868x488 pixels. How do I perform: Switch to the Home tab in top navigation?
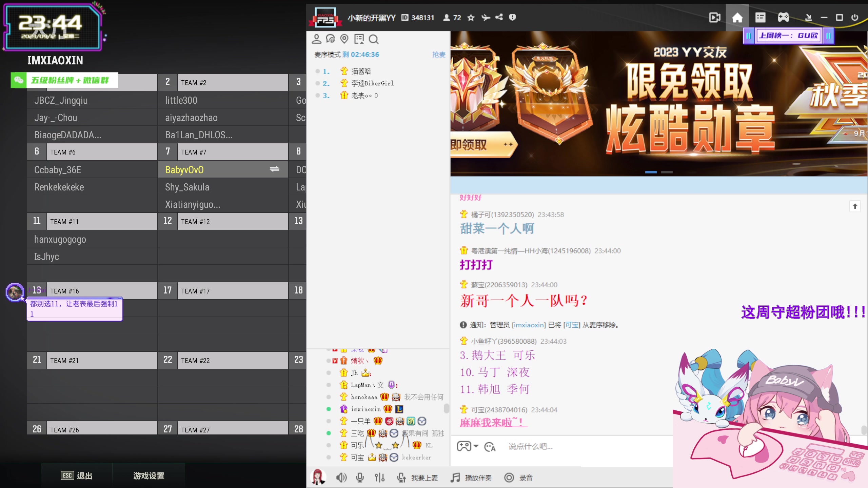(x=738, y=17)
